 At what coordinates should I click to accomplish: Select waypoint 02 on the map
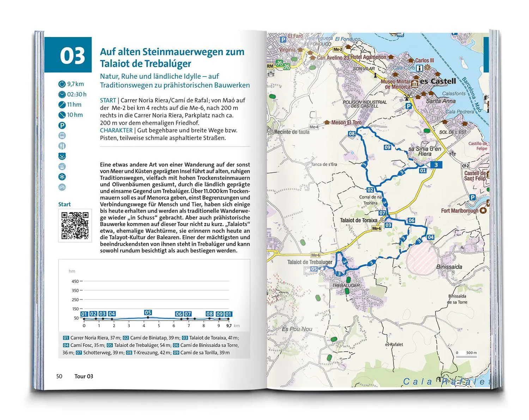point(370,190)
